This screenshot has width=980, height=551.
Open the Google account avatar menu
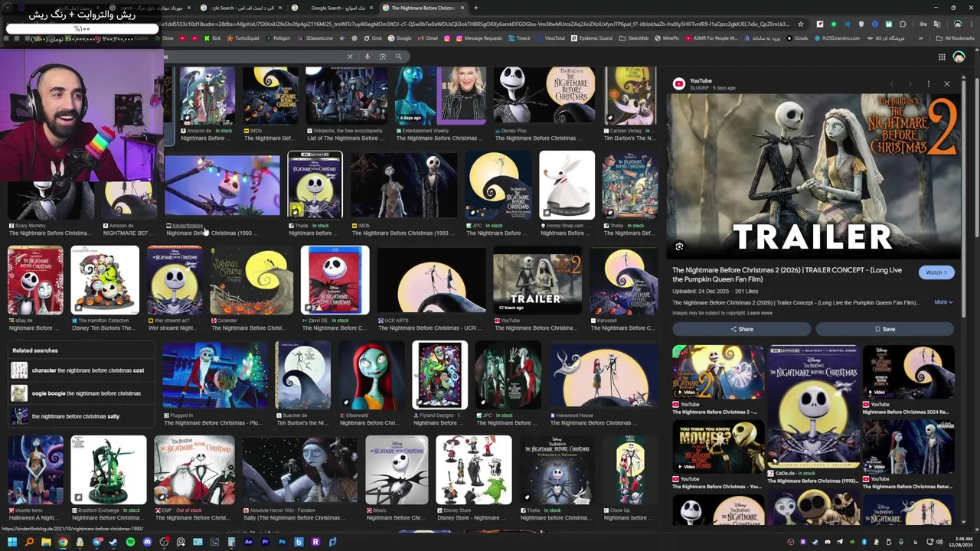pos(959,57)
